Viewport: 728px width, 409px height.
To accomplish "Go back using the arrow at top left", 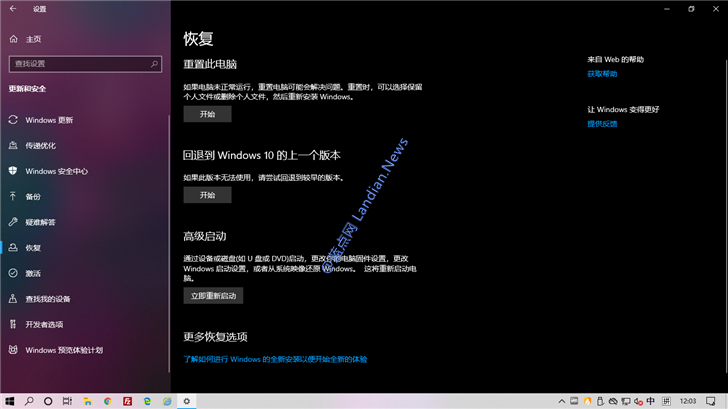I will [x=13, y=9].
